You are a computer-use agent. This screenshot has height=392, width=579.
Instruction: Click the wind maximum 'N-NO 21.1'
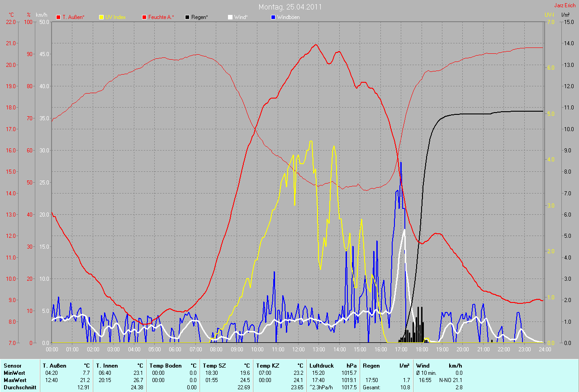pos(451,380)
